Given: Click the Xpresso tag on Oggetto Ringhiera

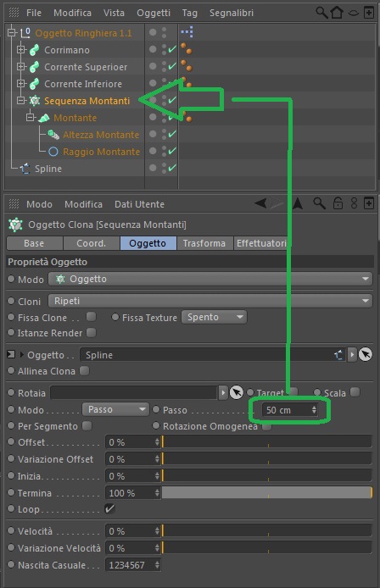Looking at the screenshot, I should [x=187, y=32].
